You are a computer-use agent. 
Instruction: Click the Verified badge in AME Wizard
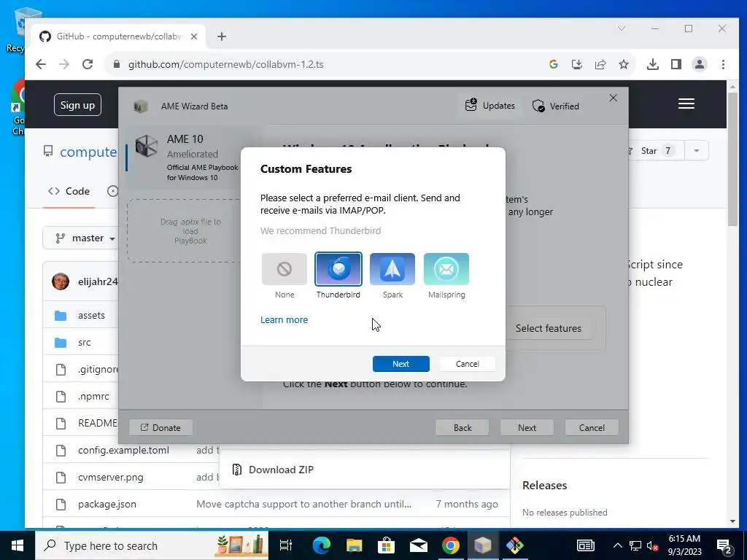click(x=555, y=106)
